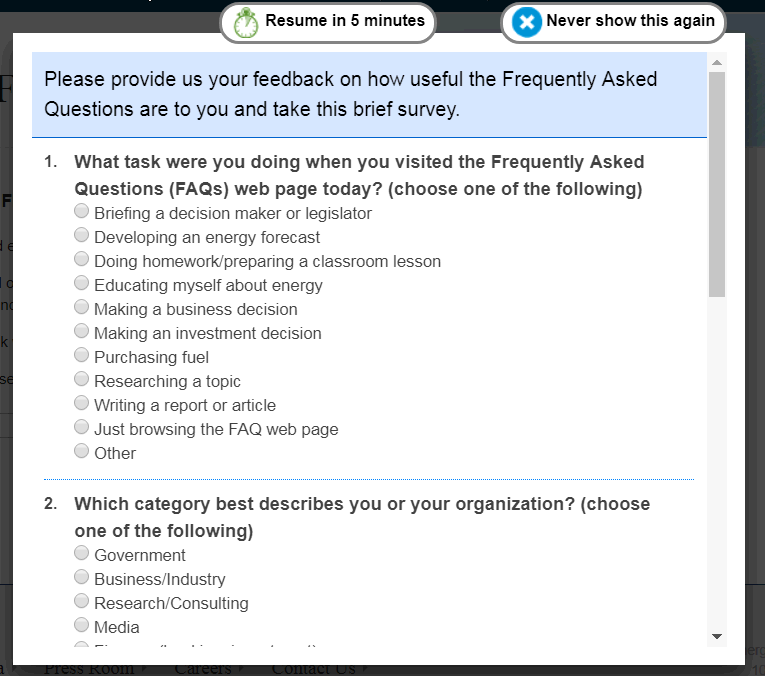
Task: Select Writing a report or article
Action: click(x=82, y=404)
